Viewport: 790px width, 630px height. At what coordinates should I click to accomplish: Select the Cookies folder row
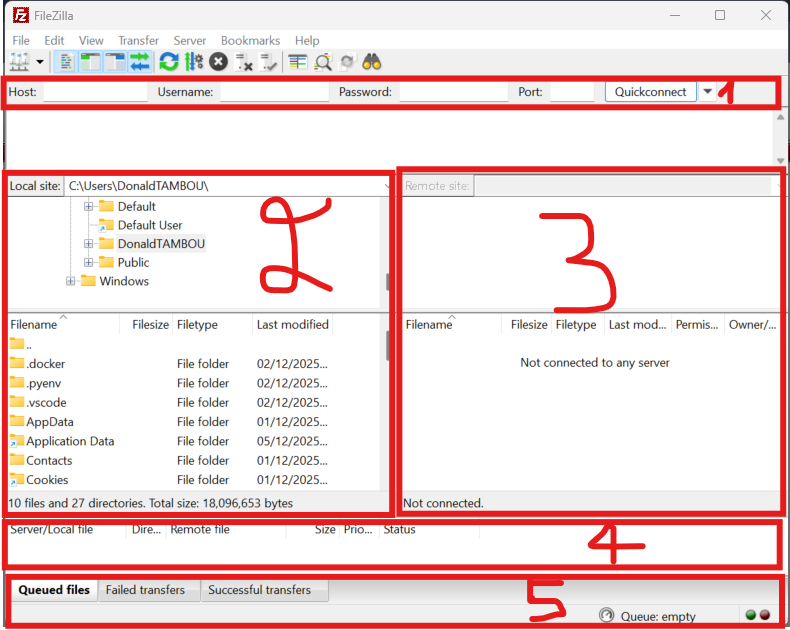(x=196, y=479)
